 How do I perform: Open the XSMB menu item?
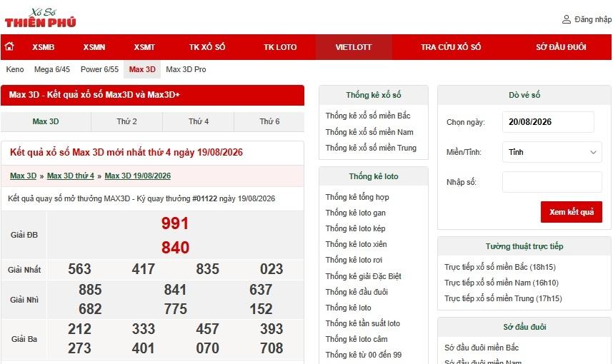coord(43,47)
